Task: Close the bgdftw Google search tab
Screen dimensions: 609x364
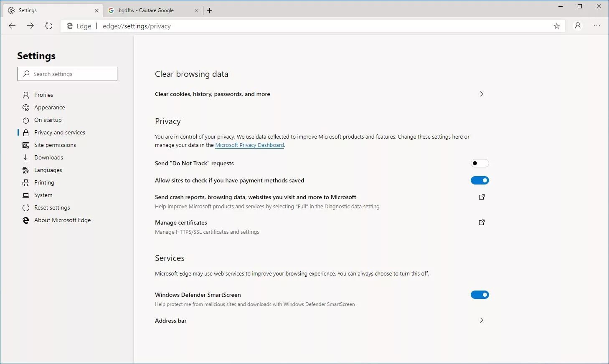Action: click(x=197, y=10)
